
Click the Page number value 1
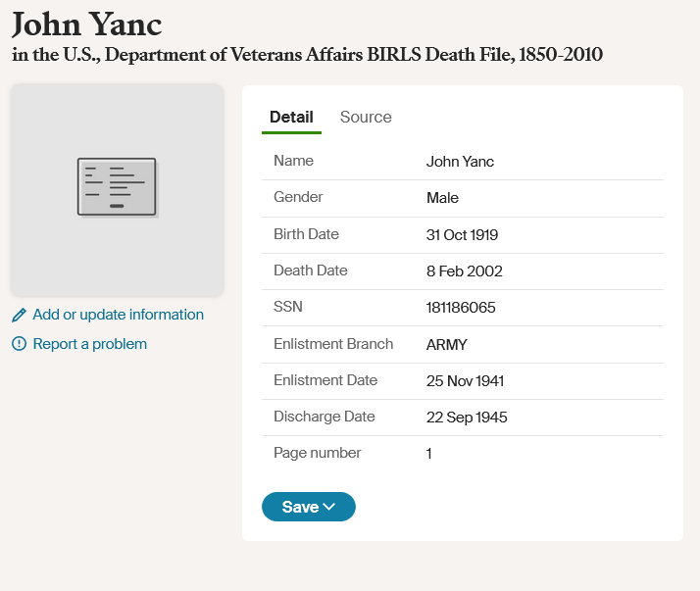coord(428,454)
